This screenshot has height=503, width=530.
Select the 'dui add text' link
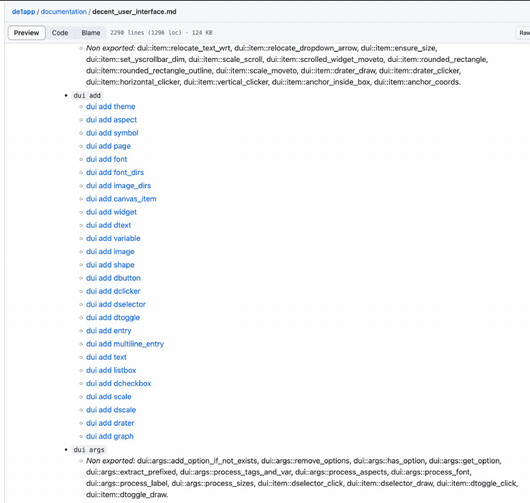(106, 357)
